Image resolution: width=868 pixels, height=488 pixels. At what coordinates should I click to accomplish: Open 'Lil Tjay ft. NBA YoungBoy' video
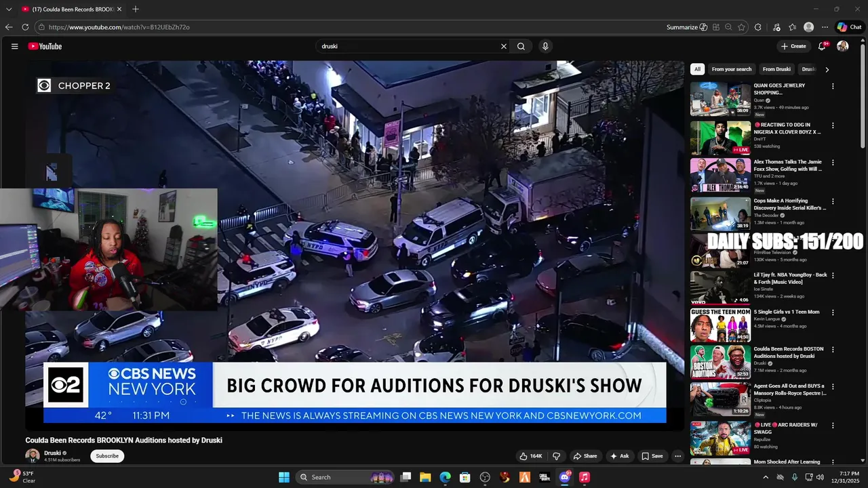pos(720,287)
